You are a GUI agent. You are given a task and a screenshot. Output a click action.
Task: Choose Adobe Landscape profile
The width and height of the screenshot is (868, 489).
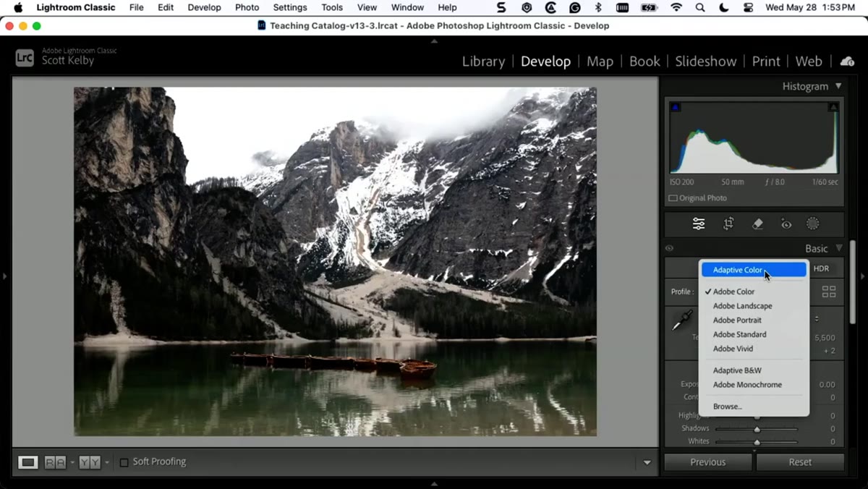(x=754, y=306)
